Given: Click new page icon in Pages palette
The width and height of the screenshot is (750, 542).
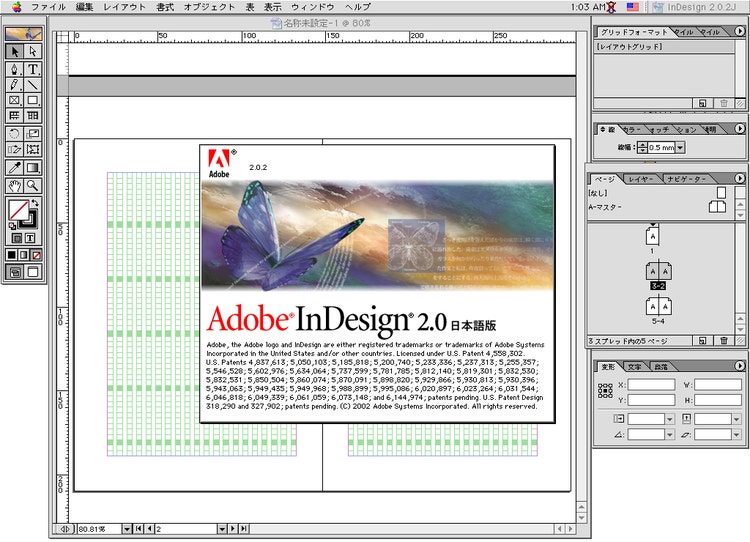Looking at the screenshot, I should [x=702, y=341].
